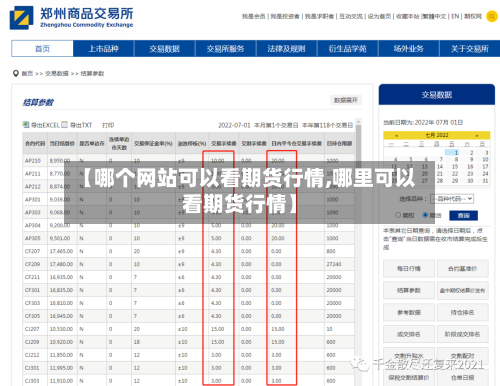Image resolution: width=500 pixels, height=386 pixels.
Task: Click 交易数据 in the breadcrumb
Action: pyautogui.click(x=57, y=73)
